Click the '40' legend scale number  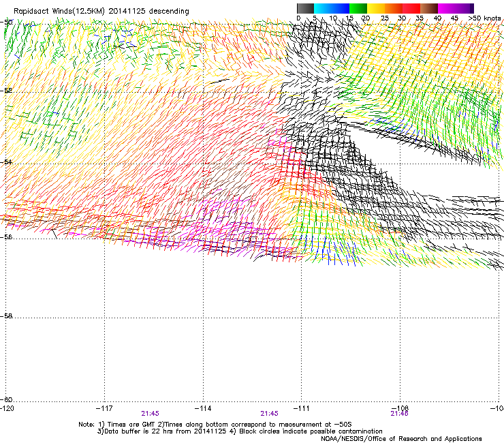[437, 18]
